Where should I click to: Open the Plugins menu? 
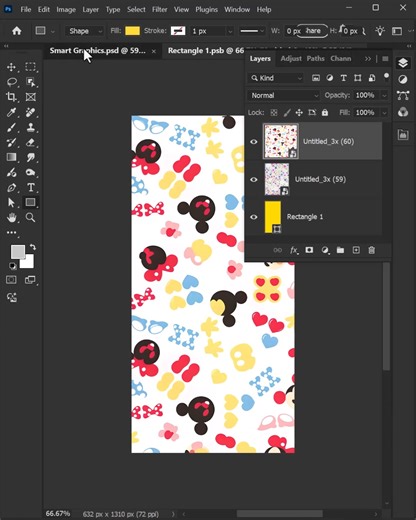(206, 10)
